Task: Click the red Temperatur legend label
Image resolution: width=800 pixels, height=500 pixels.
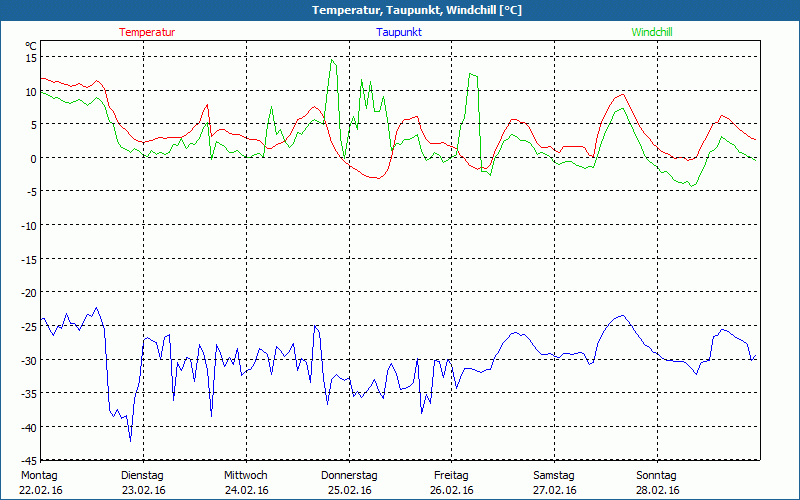Action: [147, 32]
